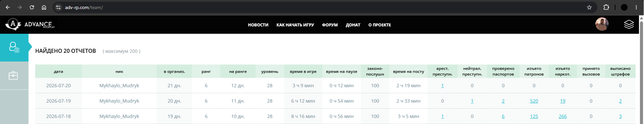Open the О ПРОЕКТЕ menu item
The width and height of the screenshot is (644, 124).
(380, 25)
